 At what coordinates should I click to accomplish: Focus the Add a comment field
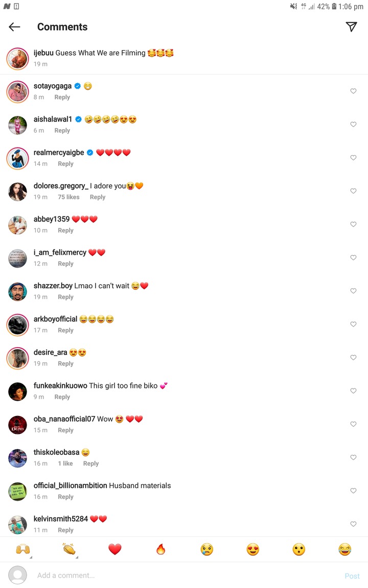(x=188, y=575)
